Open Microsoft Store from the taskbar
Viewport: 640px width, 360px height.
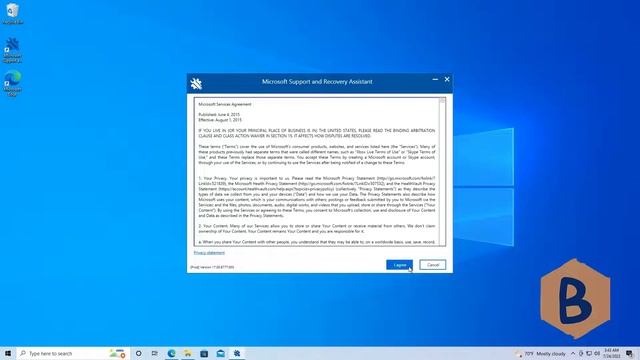pos(204,353)
